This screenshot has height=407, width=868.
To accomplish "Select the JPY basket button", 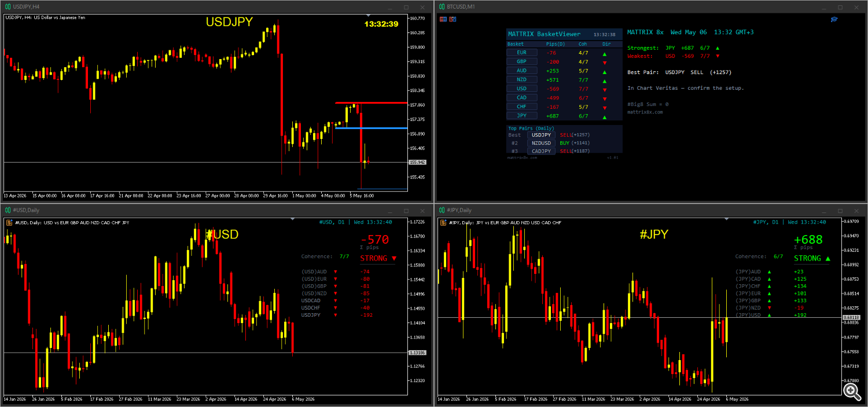I will (x=521, y=116).
